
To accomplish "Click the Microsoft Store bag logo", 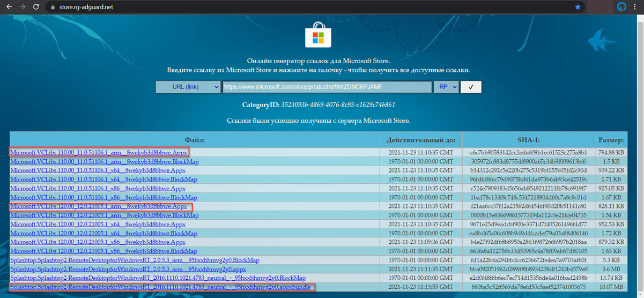I will click(319, 36).
